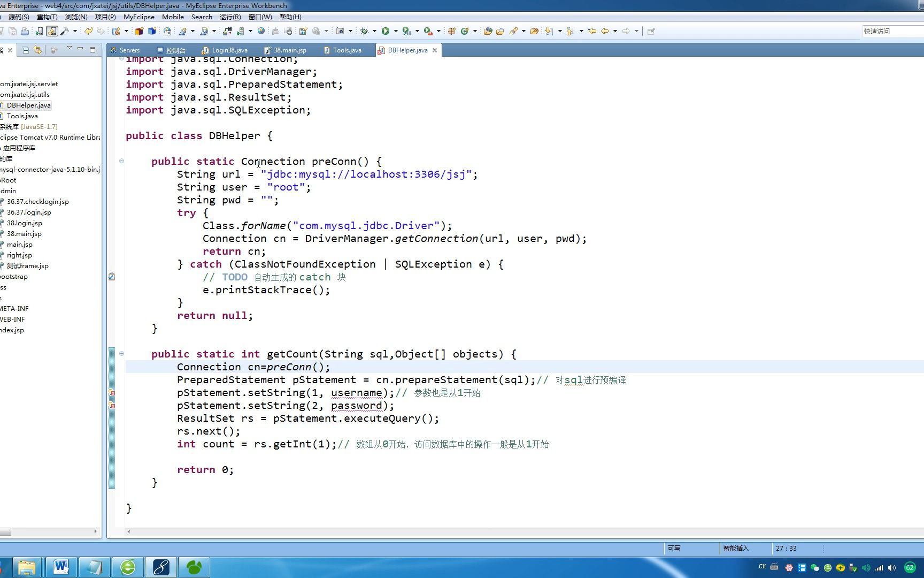Close the DBHelper.java tab
This screenshot has width=924, height=578.
pyautogui.click(x=435, y=50)
